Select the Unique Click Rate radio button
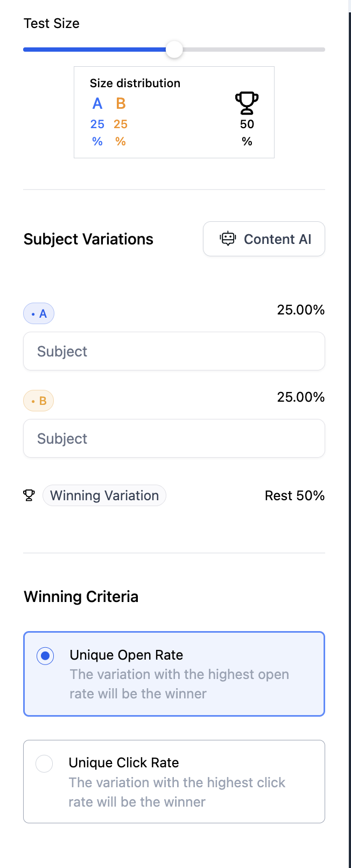This screenshot has height=868, width=351. click(x=44, y=764)
